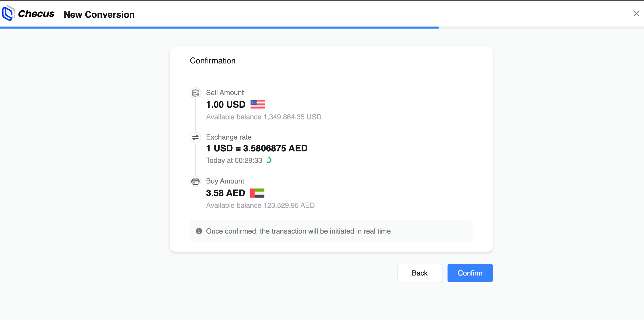Viewport: 644px width, 320px height.
Task: Click the Exchange rate swap arrows icon
Action: point(195,138)
